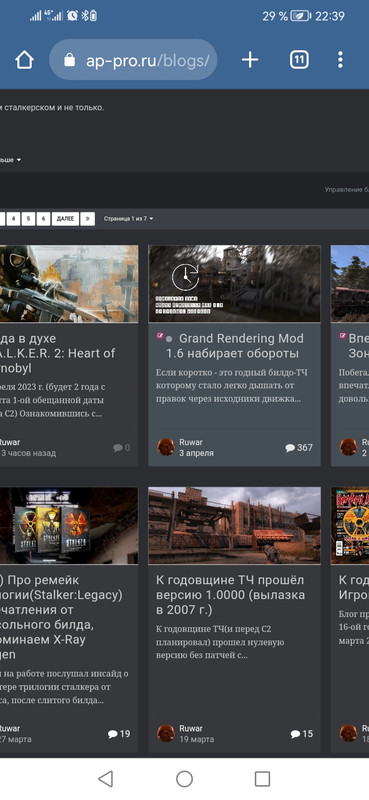The width and height of the screenshot is (369, 800).
Task: Click the ДАЛЕЕ next-page button
Action: click(x=65, y=219)
